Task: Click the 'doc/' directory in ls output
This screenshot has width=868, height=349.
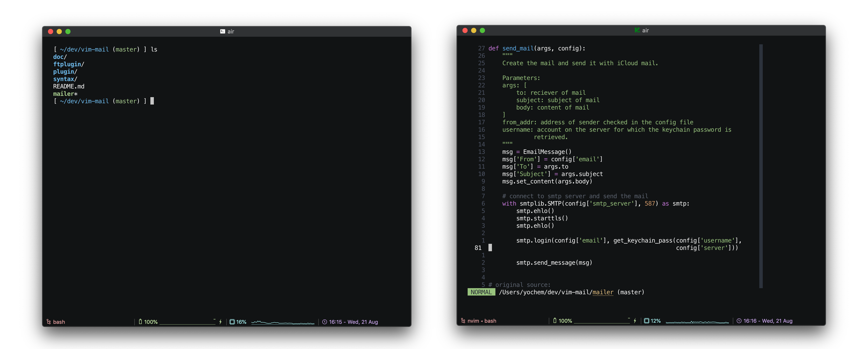Action: [x=60, y=57]
